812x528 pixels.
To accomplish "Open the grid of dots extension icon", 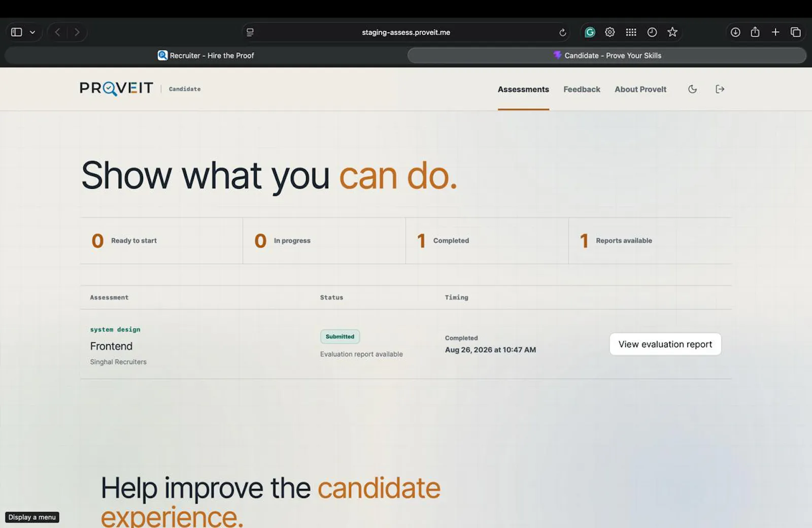I will (x=631, y=32).
